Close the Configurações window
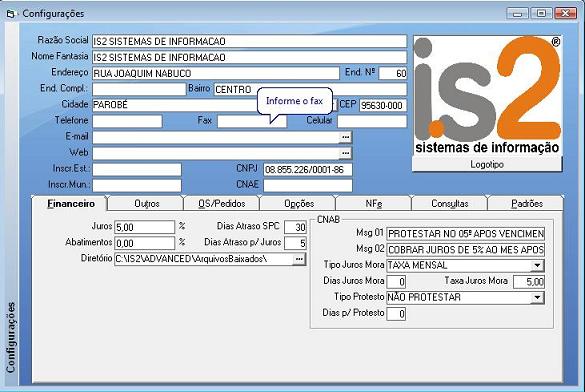585x392 pixels. point(565,13)
